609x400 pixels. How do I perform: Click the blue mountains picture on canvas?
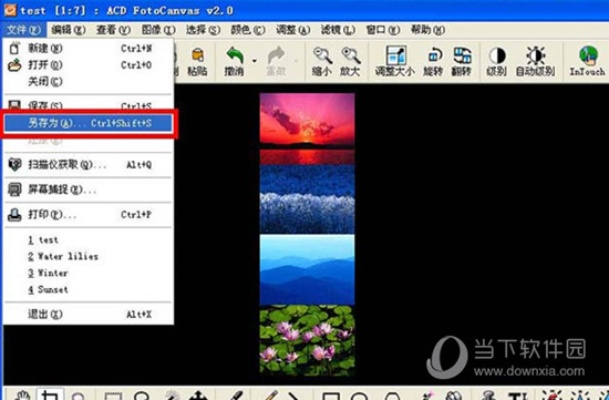tap(307, 270)
